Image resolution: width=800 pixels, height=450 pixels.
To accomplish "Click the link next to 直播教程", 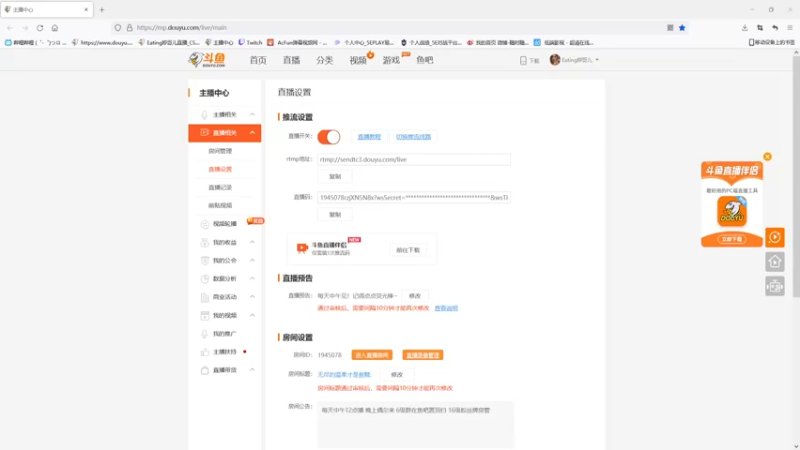I will pos(413,137).
